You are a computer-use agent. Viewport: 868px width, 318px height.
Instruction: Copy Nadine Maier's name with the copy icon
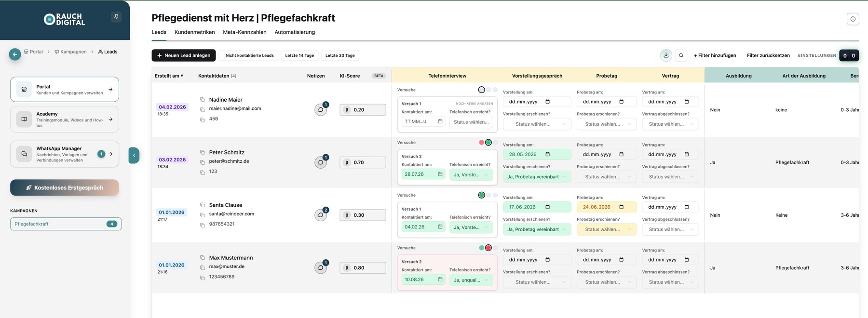point(203,100)
